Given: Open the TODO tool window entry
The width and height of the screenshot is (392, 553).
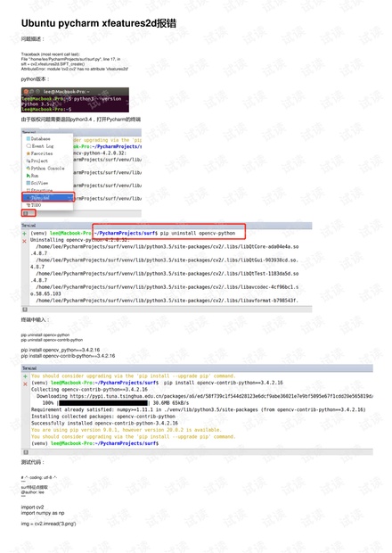Looking at the screenshot, I should pyautogui.click(x=34, y=205).
